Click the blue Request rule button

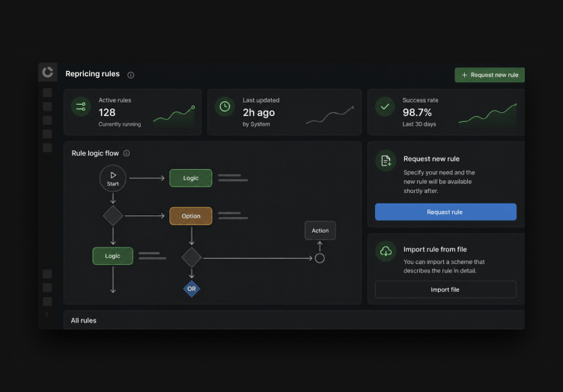445,212
